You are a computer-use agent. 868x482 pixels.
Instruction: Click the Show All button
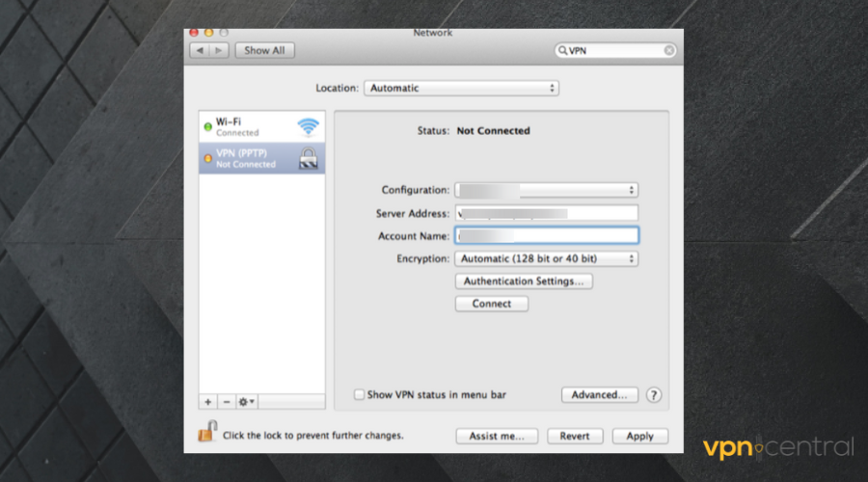point(264,50)
